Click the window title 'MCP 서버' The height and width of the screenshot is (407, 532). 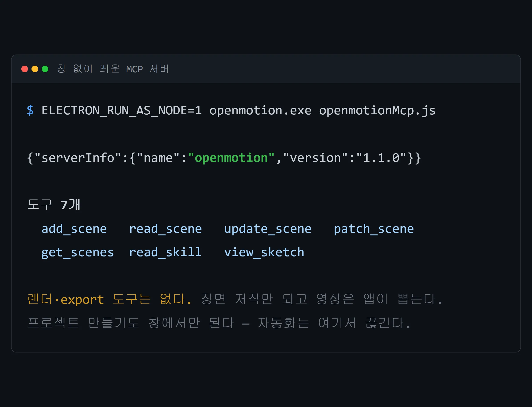(x=148, y=69)
